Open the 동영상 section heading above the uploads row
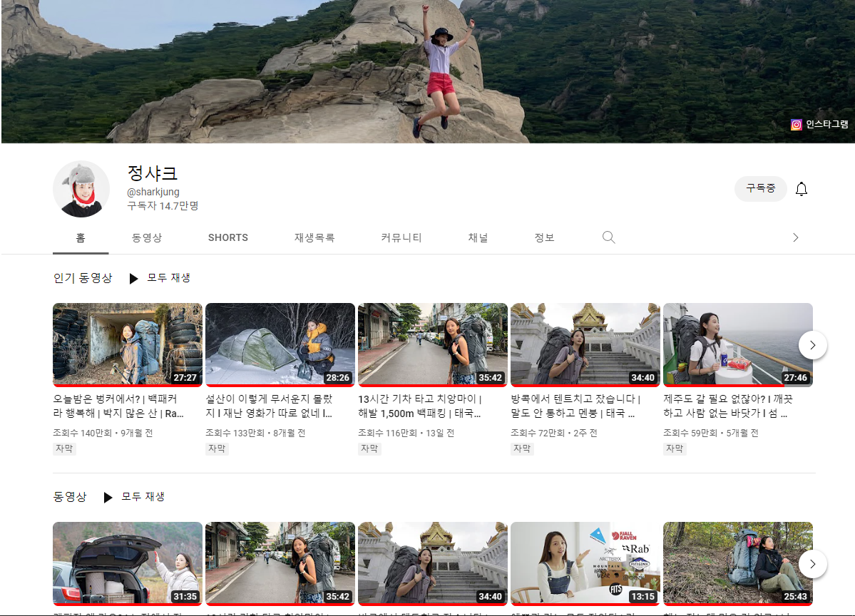 coord(70,497)
